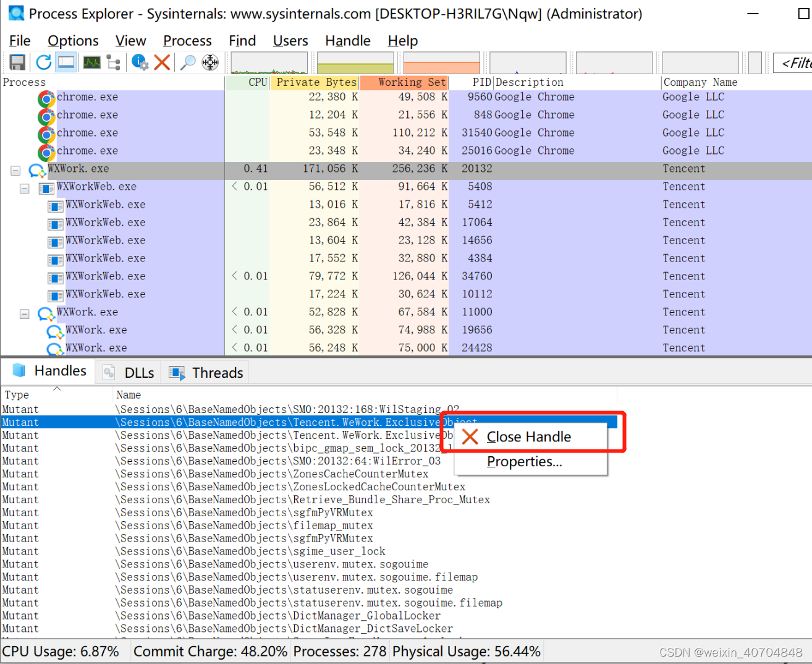
Task: Select the DictManager_GlobalLocker handle row
Action: pyautogui.click(x=309, y=616)
